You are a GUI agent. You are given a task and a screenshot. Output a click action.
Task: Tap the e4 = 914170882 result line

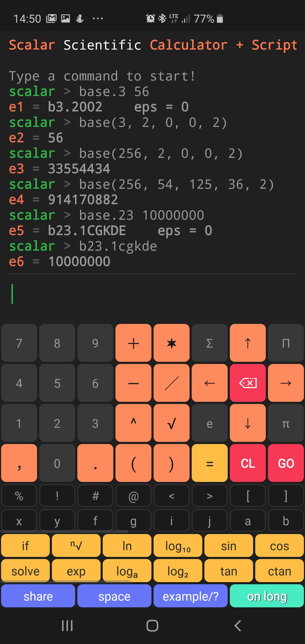pyautogui.click(x=63, y=200)
